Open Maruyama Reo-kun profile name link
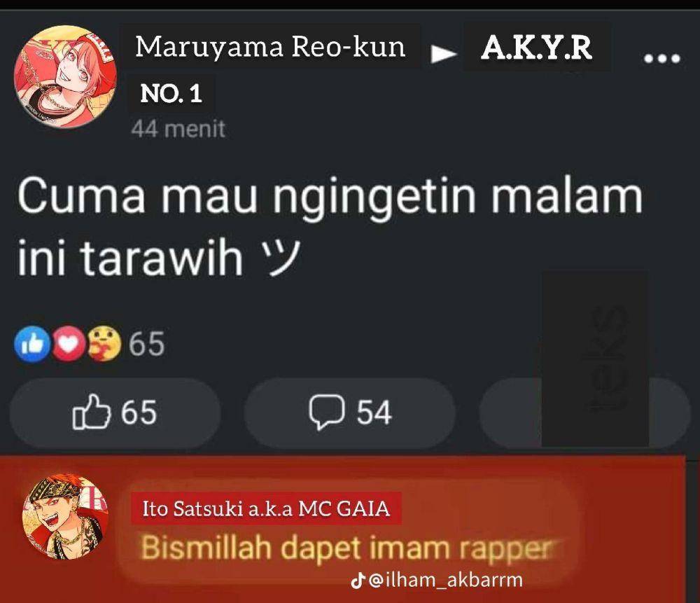The width and height of the screenshot is (700, 603). point(270,46)
